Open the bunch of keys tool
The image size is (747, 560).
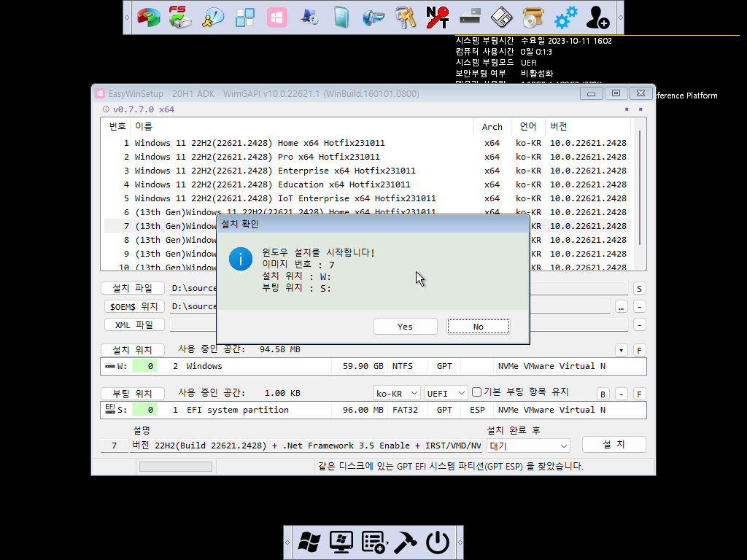point(406,17)
